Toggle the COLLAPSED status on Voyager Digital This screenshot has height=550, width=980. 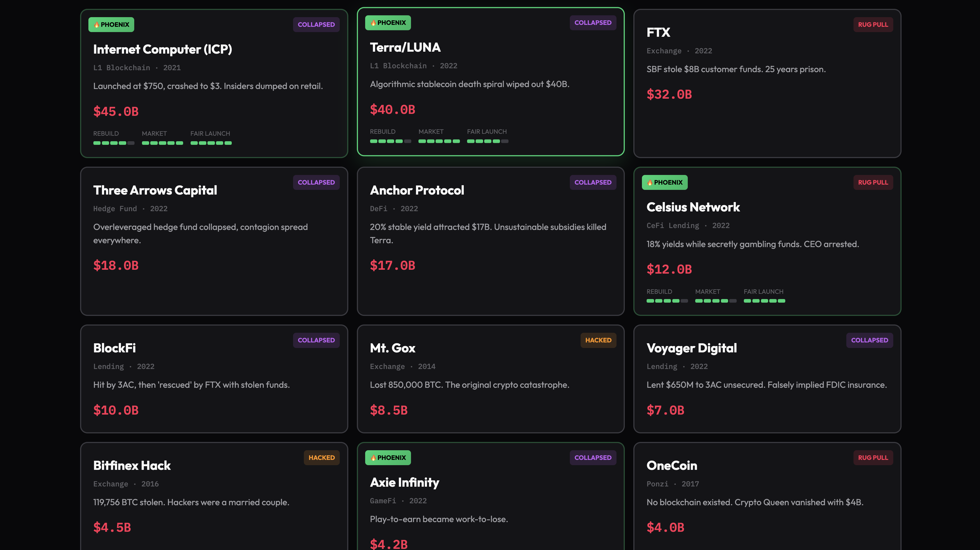pos(869,340)
